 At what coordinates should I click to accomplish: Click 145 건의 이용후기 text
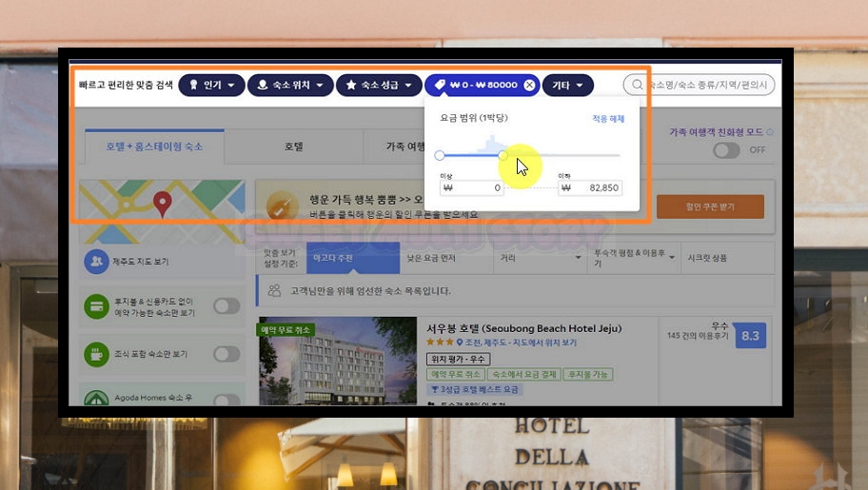[698, 336]
